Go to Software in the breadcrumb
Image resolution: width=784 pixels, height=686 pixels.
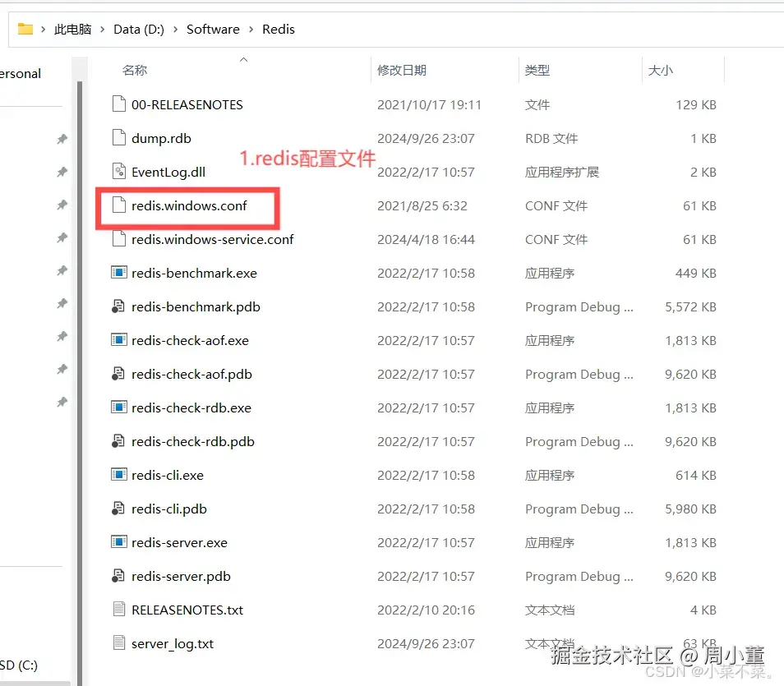click(213, 30)
